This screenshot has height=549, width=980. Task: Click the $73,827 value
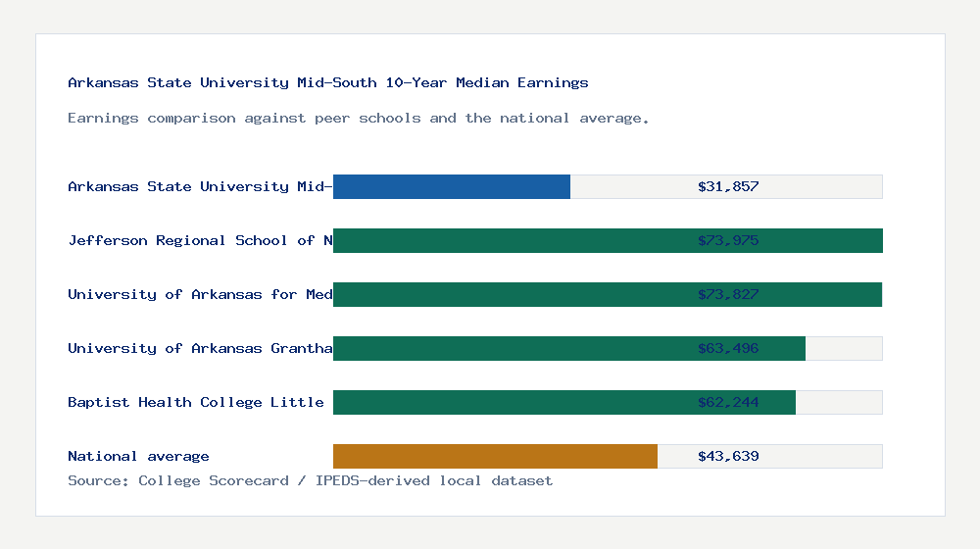click(728, 294)
